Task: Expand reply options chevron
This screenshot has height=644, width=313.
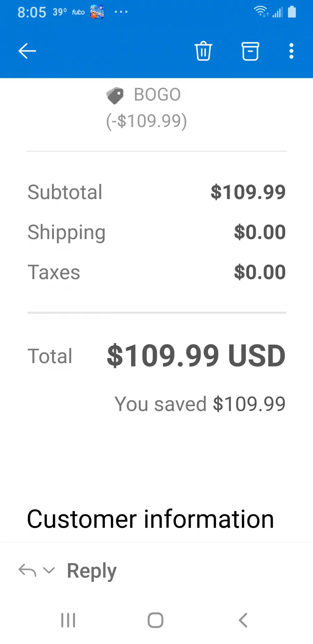Action: coord(49,570)
